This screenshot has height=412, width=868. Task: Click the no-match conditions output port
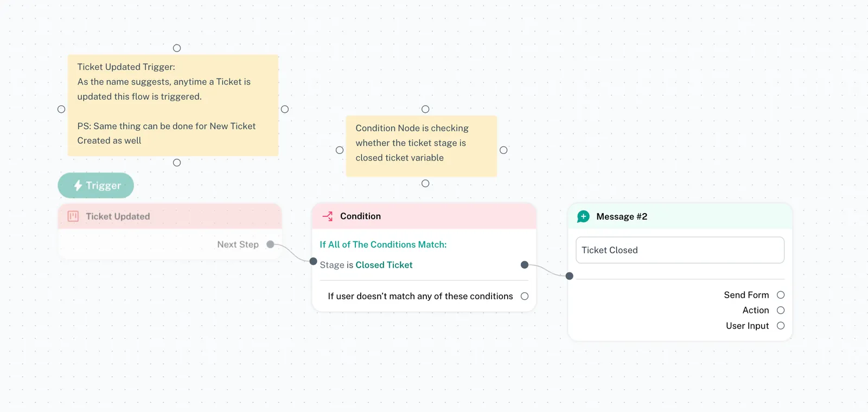coord(525,296)
